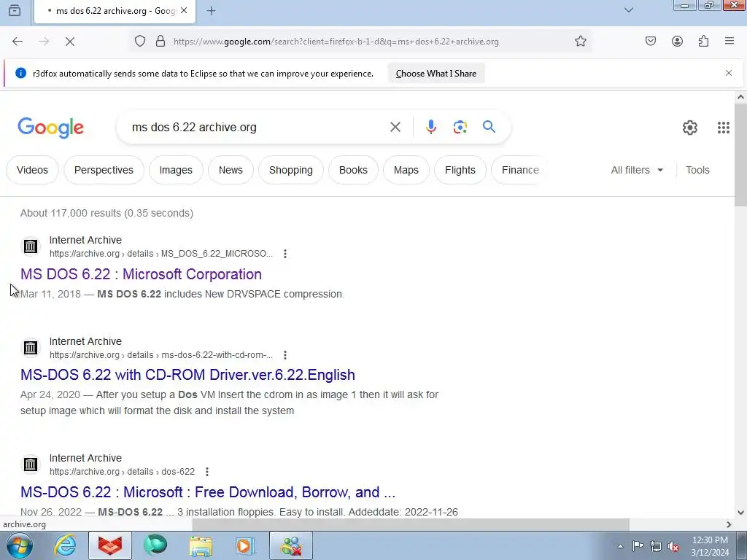Search by image with lens icon
Screen dimensions: 747x560
coord(460,127)
